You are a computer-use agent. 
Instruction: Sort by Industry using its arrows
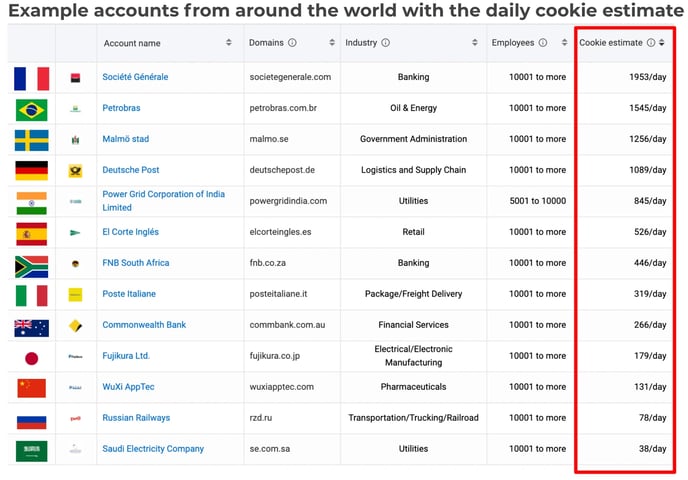click(475, 43)
